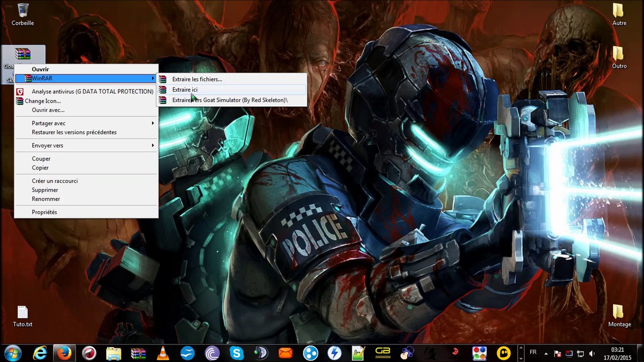644x362 pixels.
Task: Select Analyse antivirus G DATA entry
Action: point(86,92)
